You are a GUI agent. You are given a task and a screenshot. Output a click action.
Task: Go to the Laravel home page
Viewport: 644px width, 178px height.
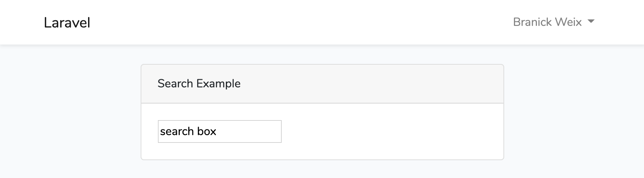67,23
